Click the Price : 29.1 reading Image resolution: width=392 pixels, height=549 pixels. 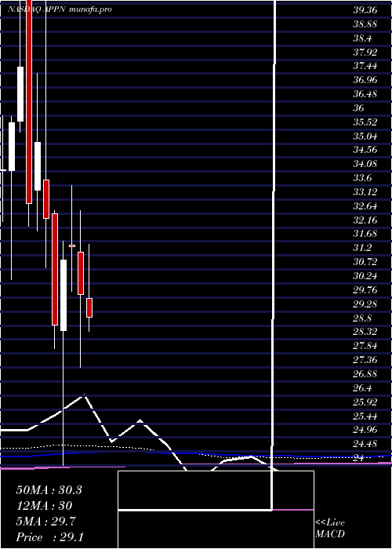49,537
